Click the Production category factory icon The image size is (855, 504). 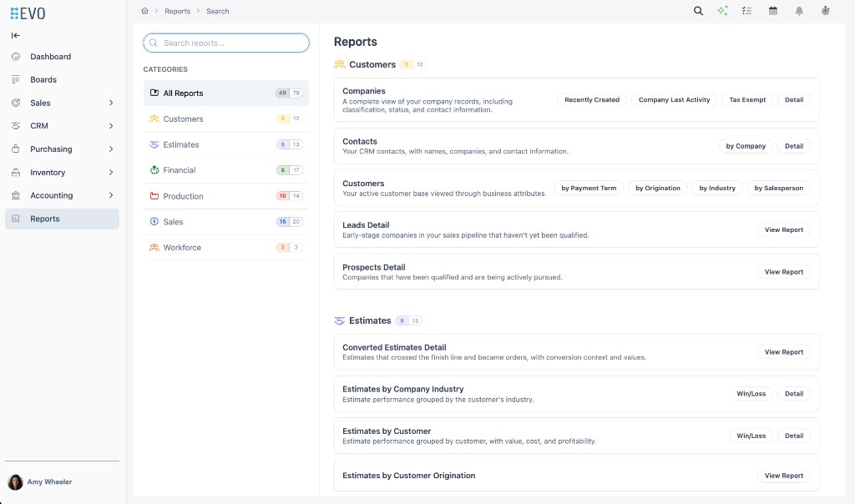pos(154,196)
